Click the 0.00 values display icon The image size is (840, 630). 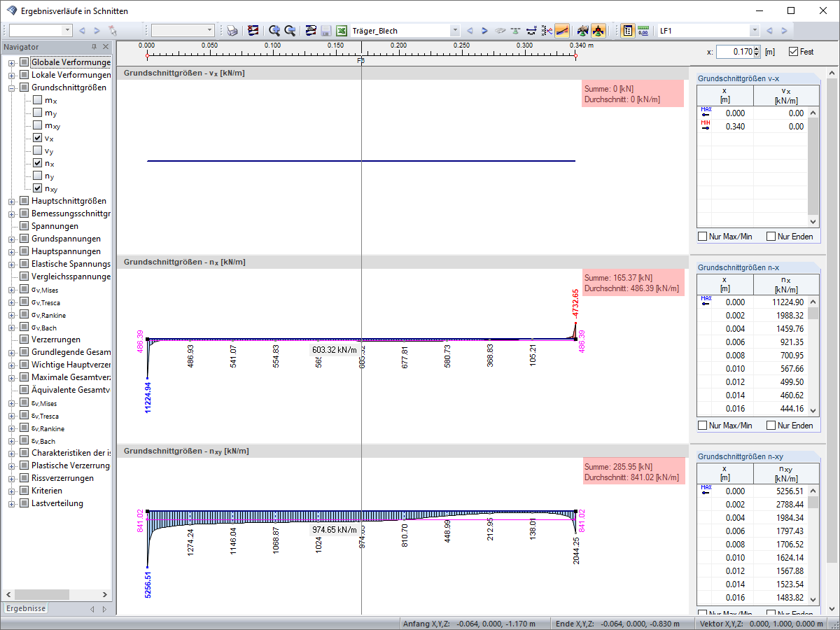point(643,31)
